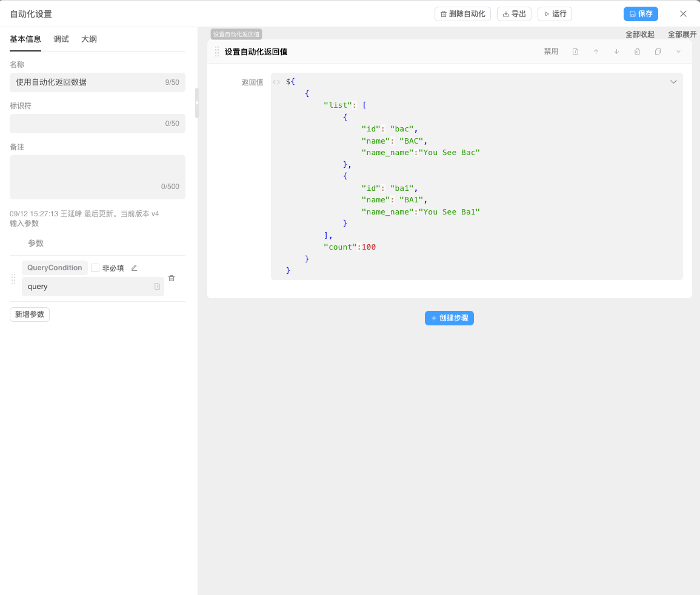
Task: Open the note icon on the 设置自动化返回值 step
Action: (x=575, y=52)
